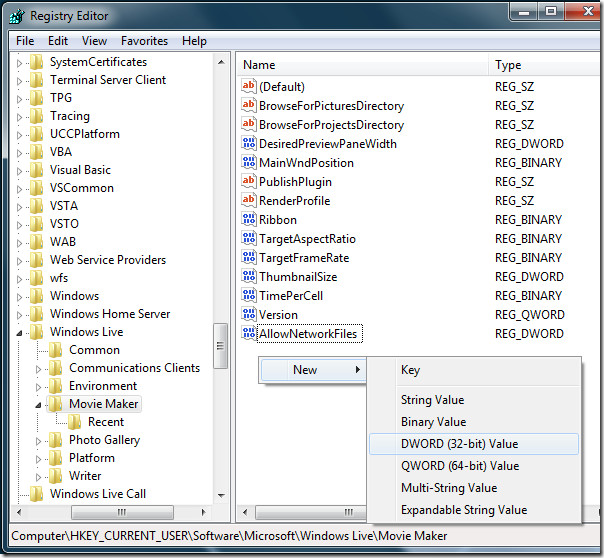604x558 pixels.
Task: Expand the Environment key
Action: [38, 387]
